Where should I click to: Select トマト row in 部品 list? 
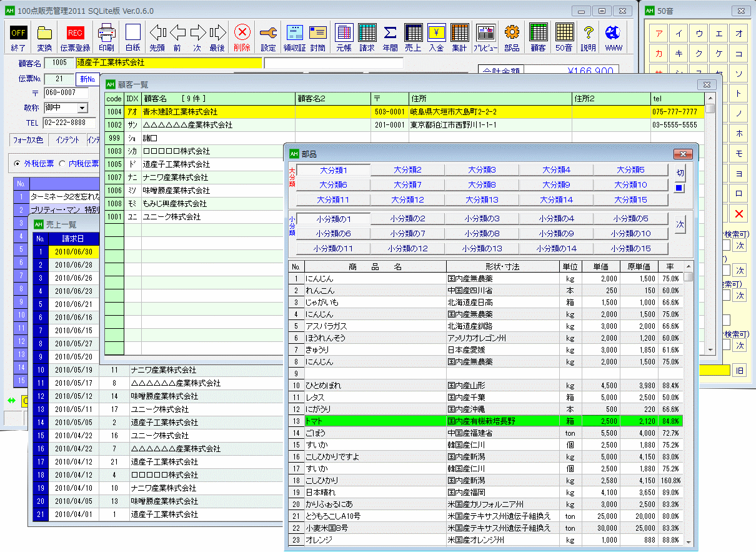point(485,421)
